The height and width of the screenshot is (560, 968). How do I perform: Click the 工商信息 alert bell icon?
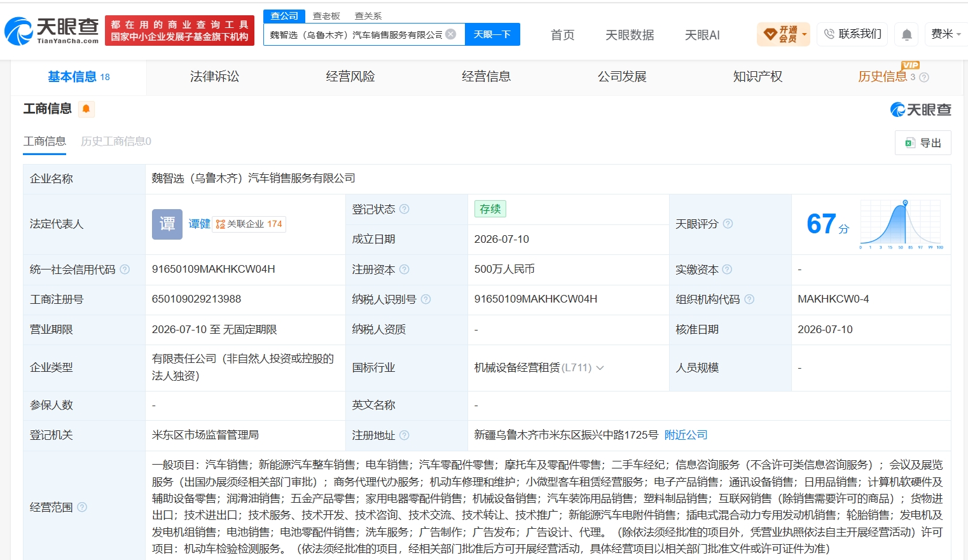86,109
